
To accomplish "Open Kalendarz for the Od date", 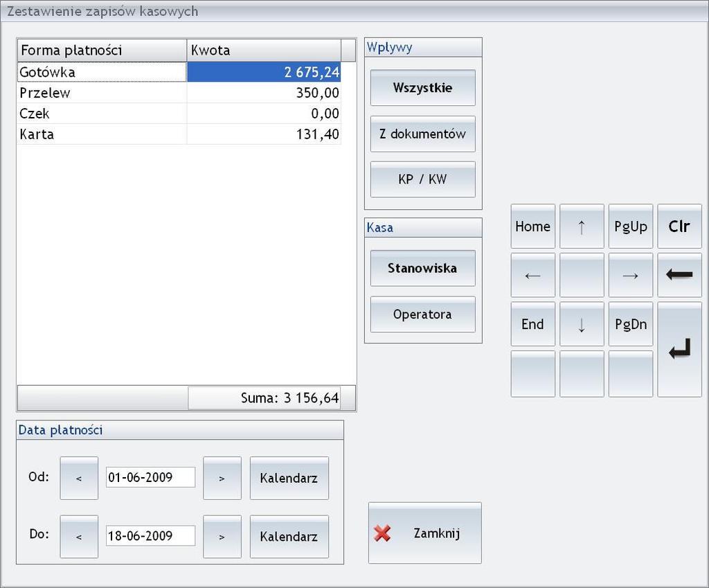I will [x=289, y=478].
